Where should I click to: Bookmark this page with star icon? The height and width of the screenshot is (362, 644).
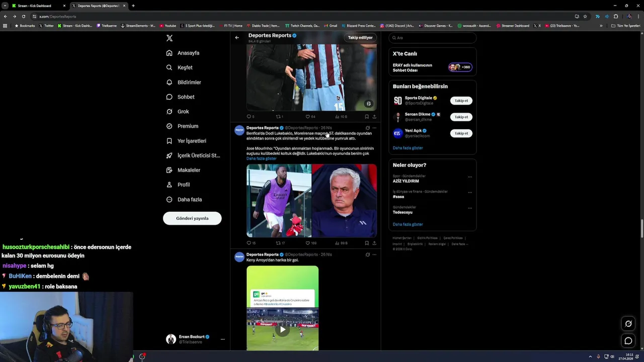585,16
